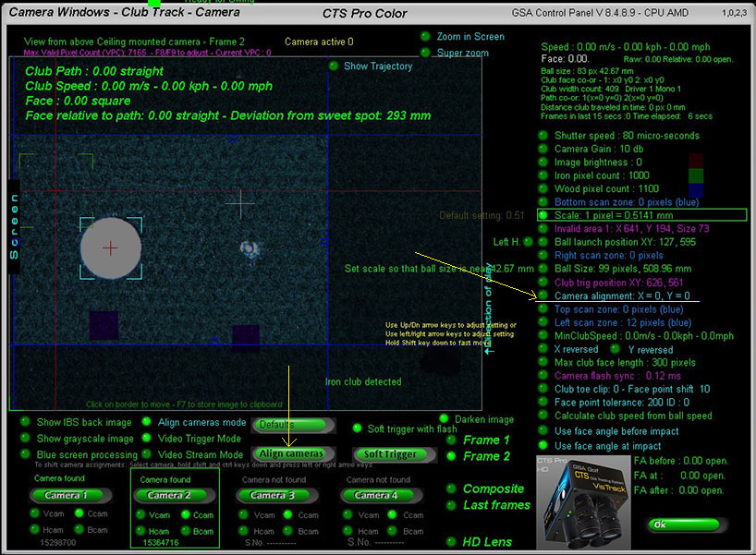The image size is (756, 555).
Task: Select the Bottom scan zone setting
Action: 543,202
